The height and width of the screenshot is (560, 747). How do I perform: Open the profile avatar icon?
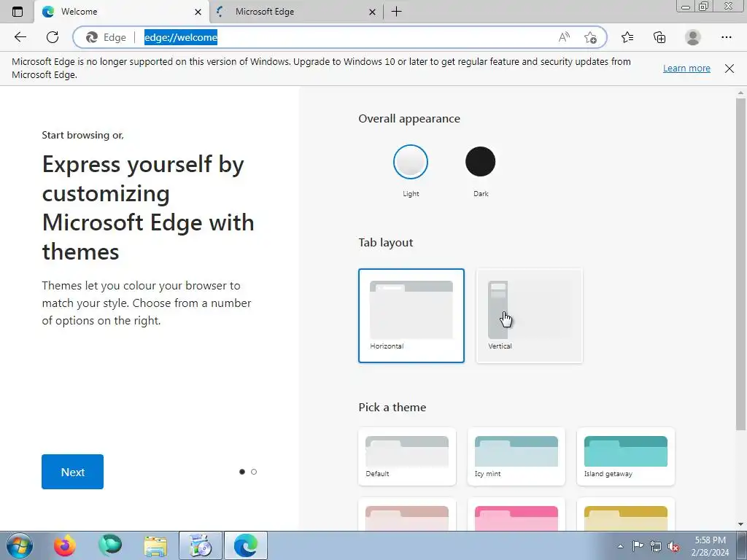[693, 37]
